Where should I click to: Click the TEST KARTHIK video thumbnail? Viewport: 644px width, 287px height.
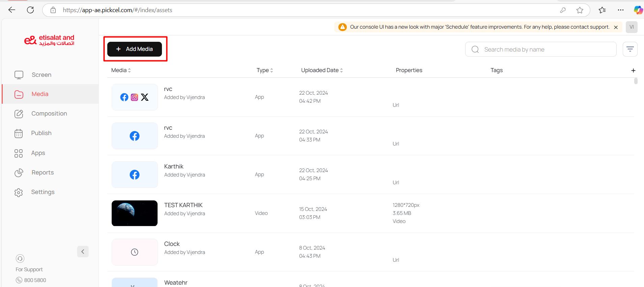[135, 213]
